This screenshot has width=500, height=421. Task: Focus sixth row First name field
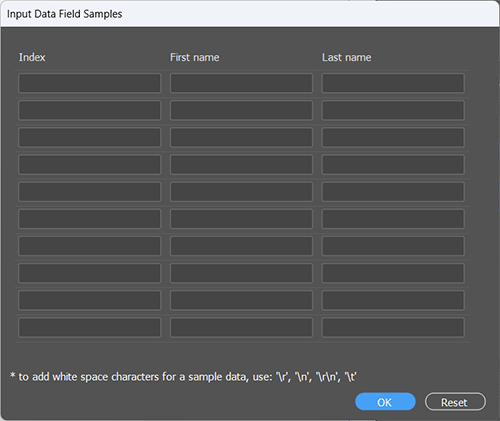[241, 219]
